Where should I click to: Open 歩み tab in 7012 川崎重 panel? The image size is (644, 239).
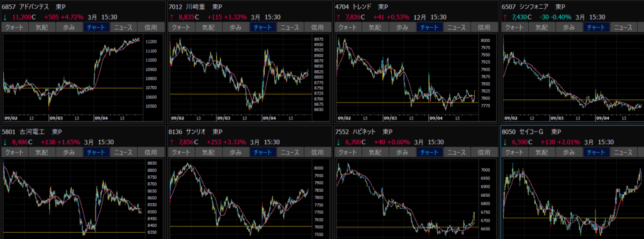coord(236,28)
